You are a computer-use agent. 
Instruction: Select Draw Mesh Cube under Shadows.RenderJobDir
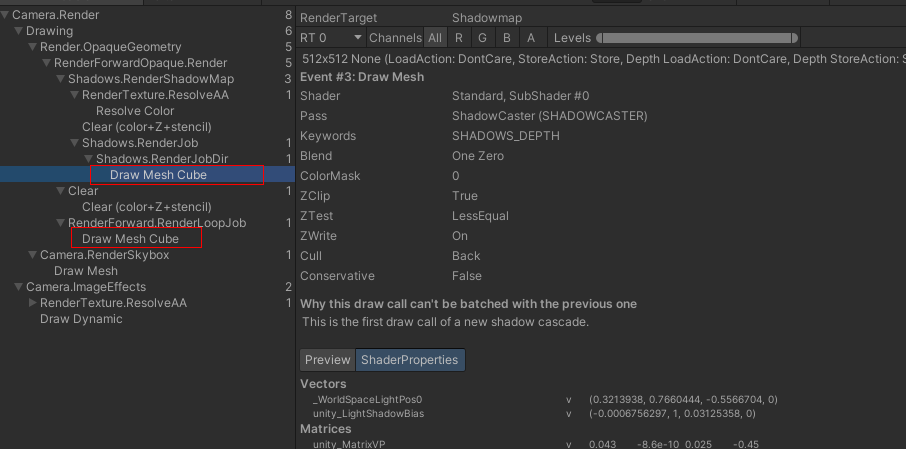[158, 175]
